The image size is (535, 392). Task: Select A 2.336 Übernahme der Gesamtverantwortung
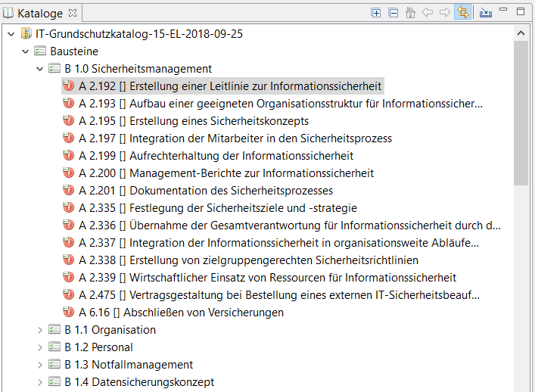pyautogui.click(x=290, y=226)
